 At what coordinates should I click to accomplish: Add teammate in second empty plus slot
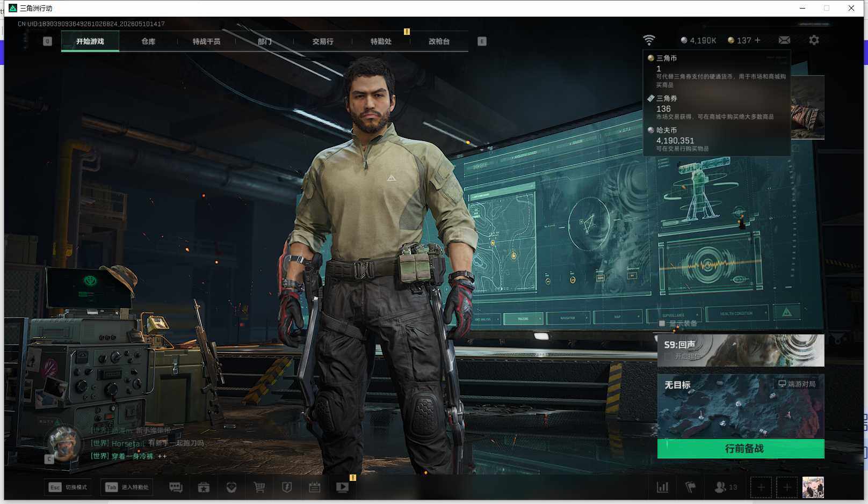tap(787, 487)
